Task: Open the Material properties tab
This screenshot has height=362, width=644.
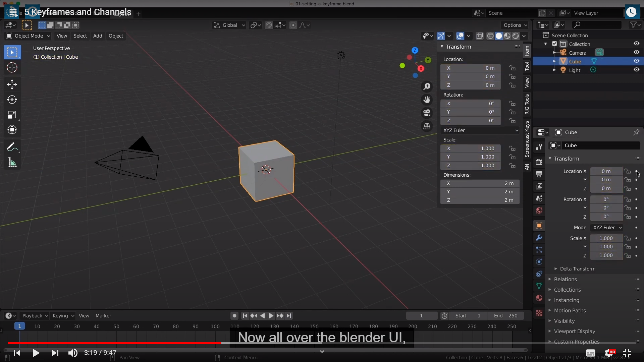Action: pos(539,298)
